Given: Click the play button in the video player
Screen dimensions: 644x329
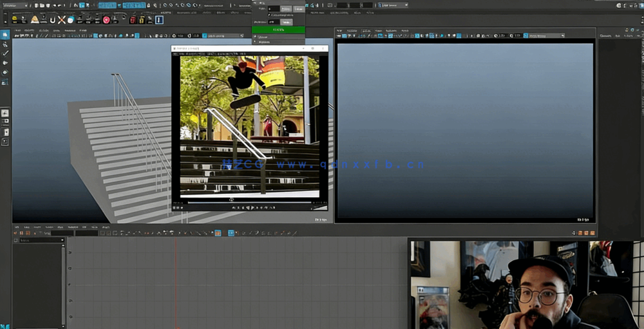Looking at the screenshot, I should click(252, 207).
